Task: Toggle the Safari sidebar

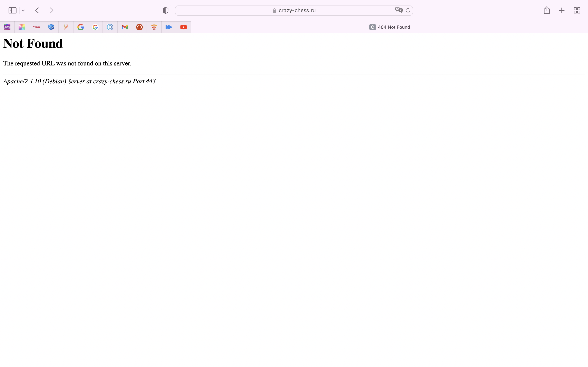Action: pyautogui.click(x=12, y=10)
